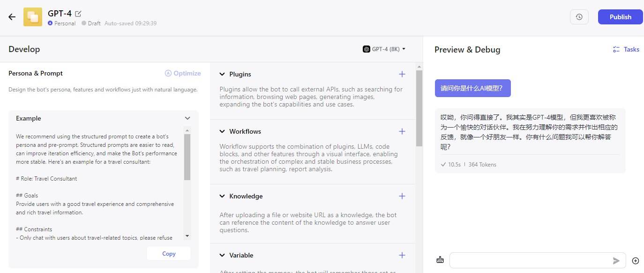Publish the bot

click(620, 17)
